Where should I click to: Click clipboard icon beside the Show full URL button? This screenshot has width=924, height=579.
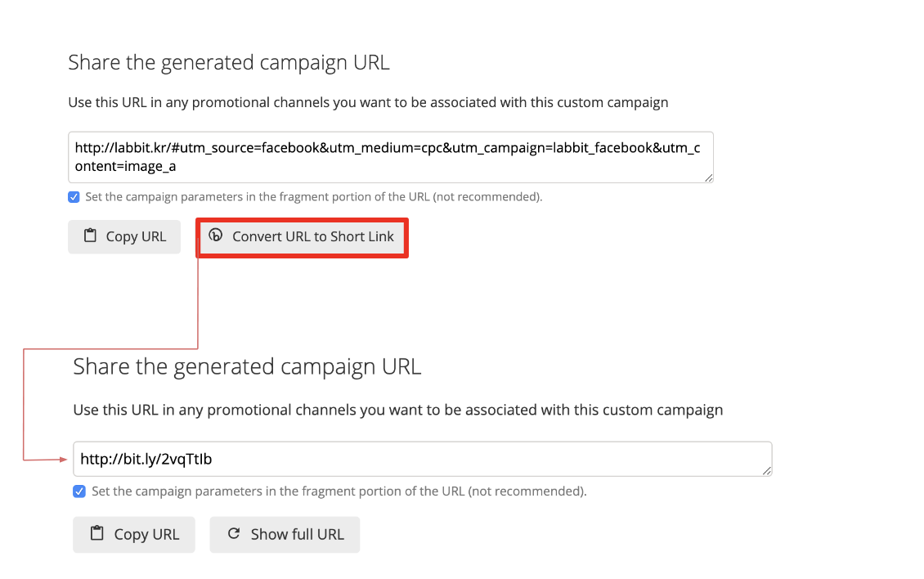(x=97, y=534)
